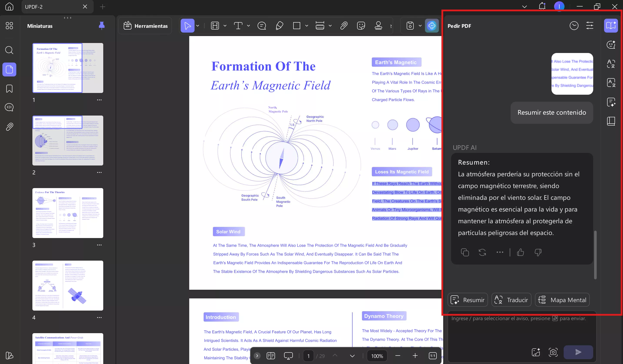Open the comments panel in left sidebar
The width and height of the screenshot is (623, 364).
pyautogui.click(x=9, y=107)
